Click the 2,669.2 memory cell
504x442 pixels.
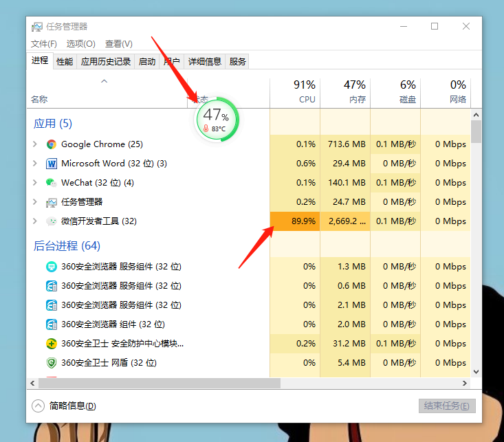click(x=345, y=221)
